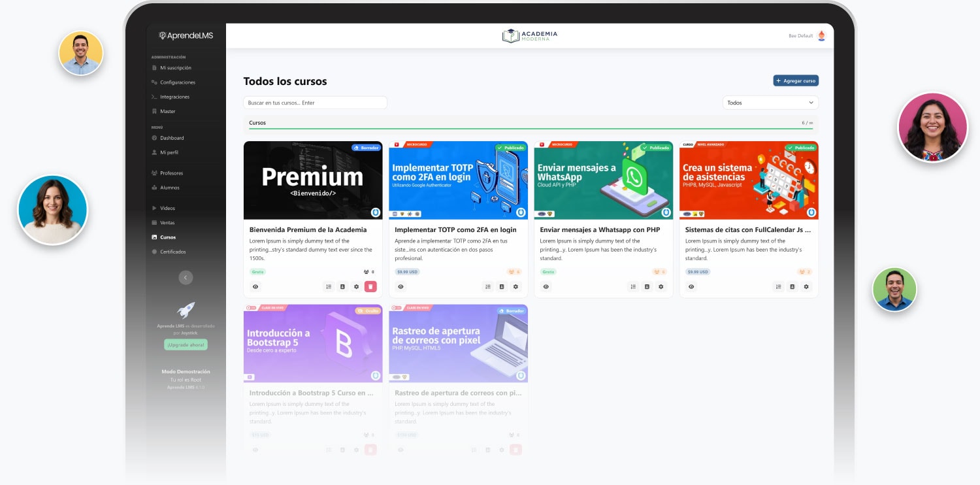Click the Academia Moderna logo
Screen dimensions: 980x485
tap(530, 36)
